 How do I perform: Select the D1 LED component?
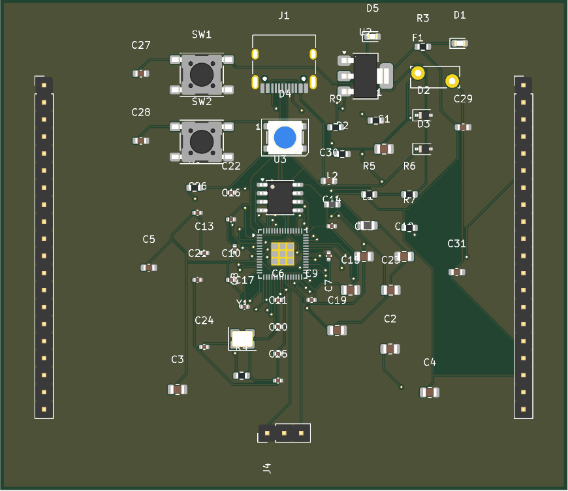(459, 43)
